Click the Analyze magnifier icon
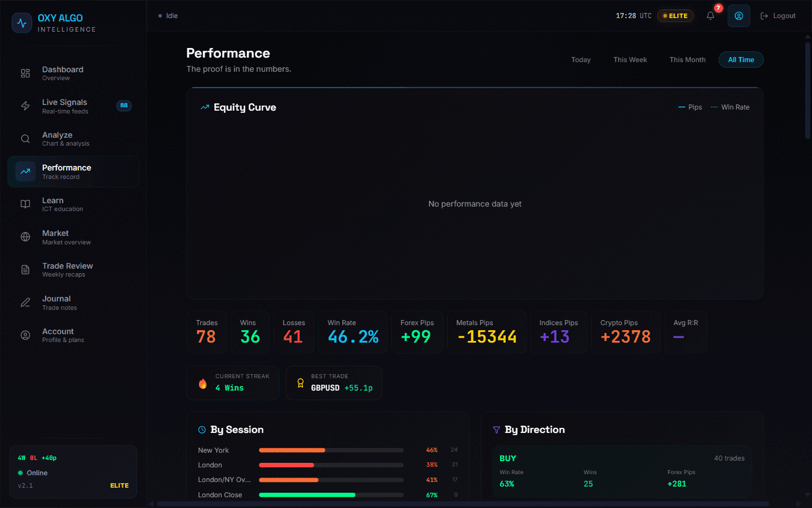The height and width of the screenshot is (508, 812). 25,138
